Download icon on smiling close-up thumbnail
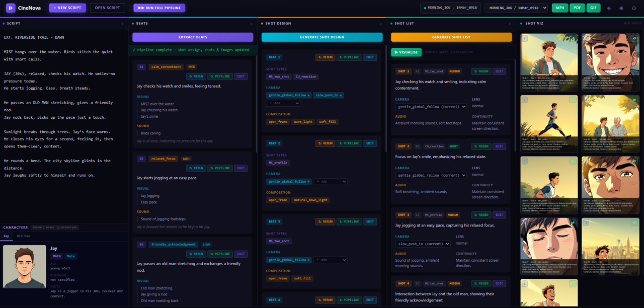Viewport: 644px width, 308px height. point(586,38)
